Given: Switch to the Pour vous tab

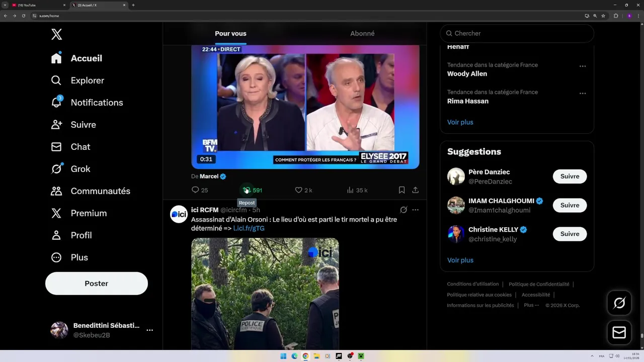Looking at the screenshot, I should pyautogui.click(x=230, y=33).
